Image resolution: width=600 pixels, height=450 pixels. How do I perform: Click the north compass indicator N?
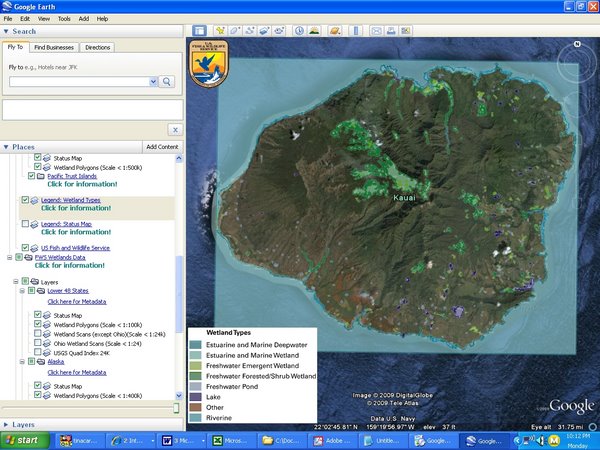pyautogui.click(x=577, y=44)
